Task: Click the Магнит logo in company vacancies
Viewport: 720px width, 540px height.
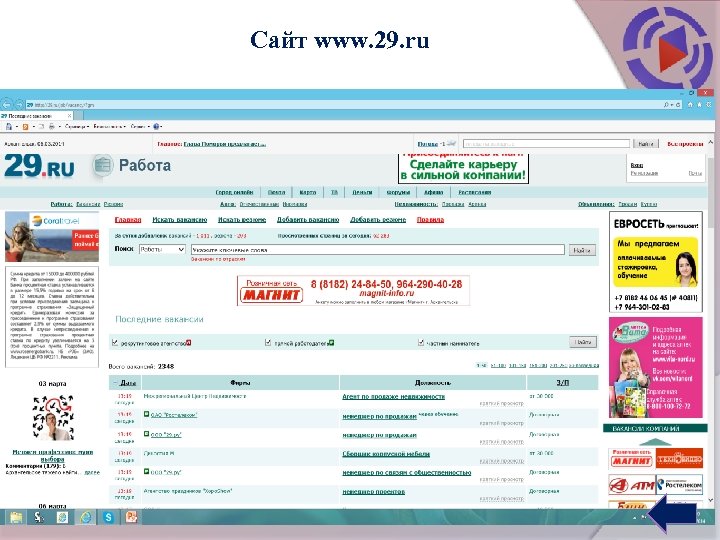Action: click(x=632, y=458)
